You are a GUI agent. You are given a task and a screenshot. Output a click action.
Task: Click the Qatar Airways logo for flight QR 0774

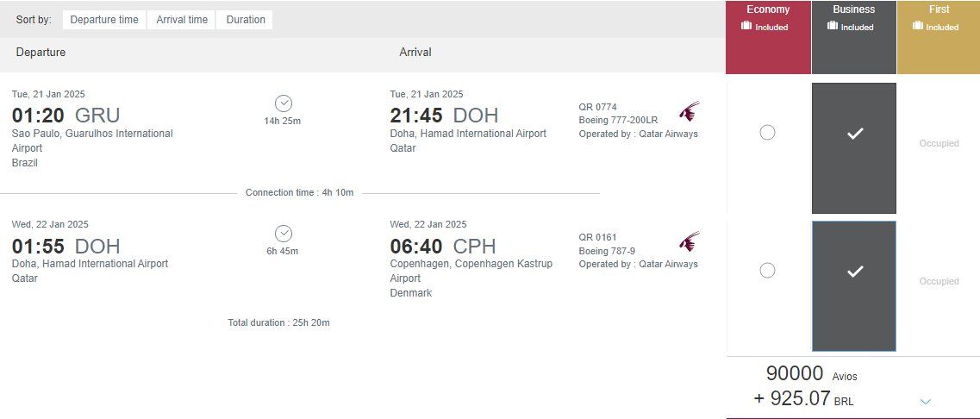pos(689,111)
